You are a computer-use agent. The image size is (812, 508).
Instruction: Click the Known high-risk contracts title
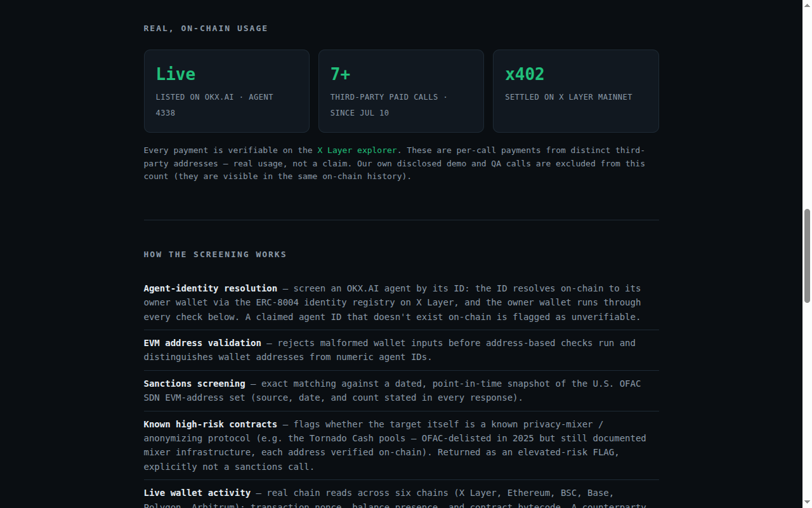[211, 424]
